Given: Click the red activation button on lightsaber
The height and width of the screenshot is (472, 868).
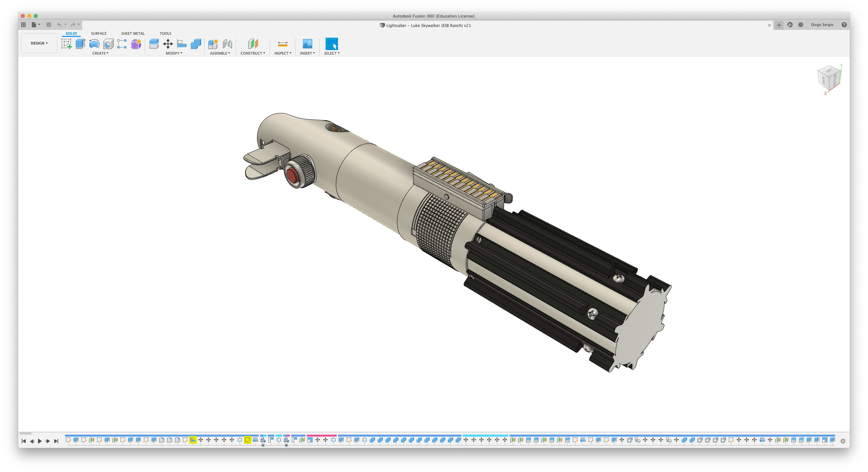Looking at the screenshot, I should pyautogui.click(x=292, y=175).
